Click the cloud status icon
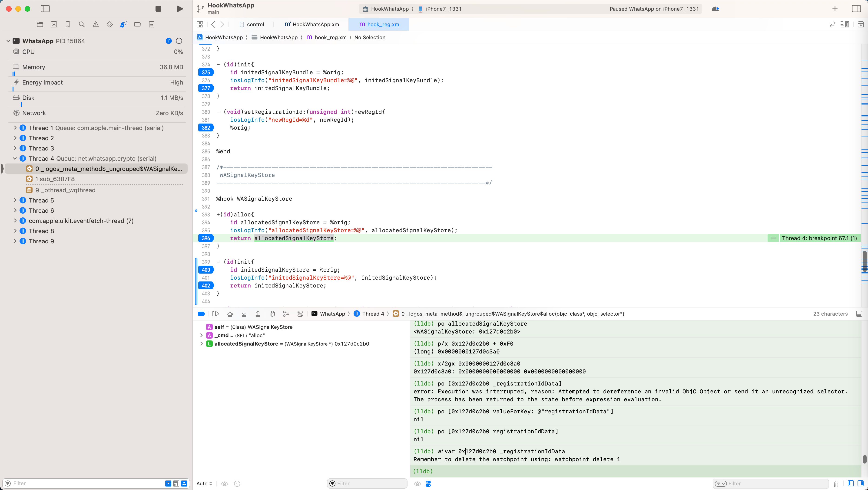The width and height of the screenshot is (868, 490). (x=715, y=9)
